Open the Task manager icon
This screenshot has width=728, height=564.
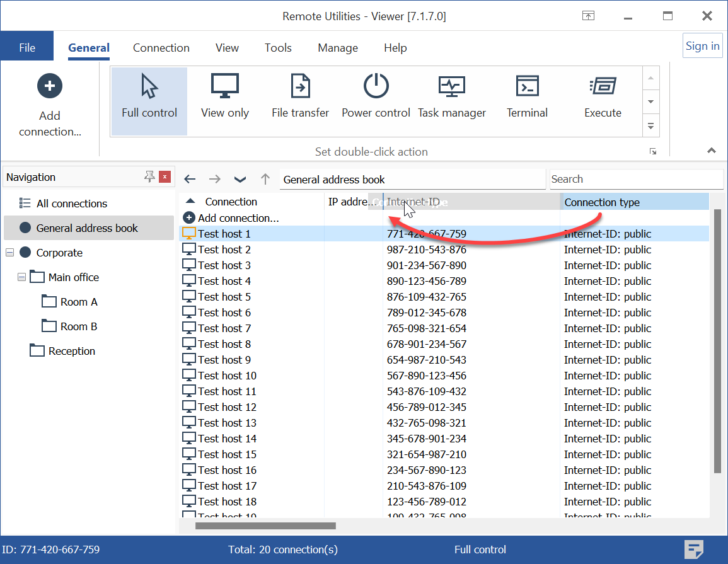[x=451, y=86]
